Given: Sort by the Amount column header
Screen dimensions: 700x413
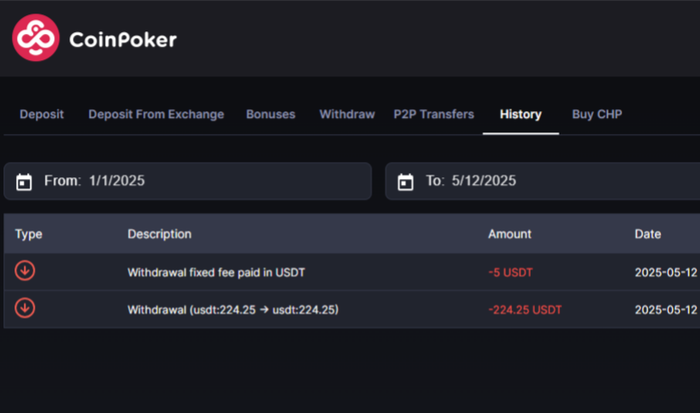Looking at the screenshot, I should click(x=509, y=234).
